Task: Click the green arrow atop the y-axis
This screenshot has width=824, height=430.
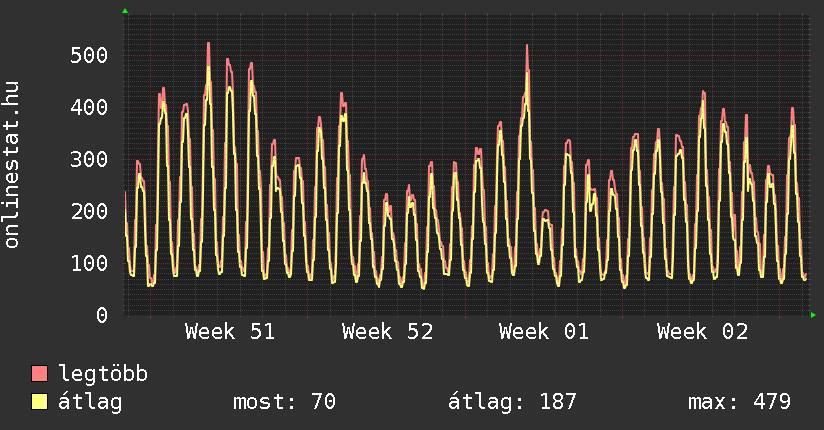Action: tap(125, 11)
